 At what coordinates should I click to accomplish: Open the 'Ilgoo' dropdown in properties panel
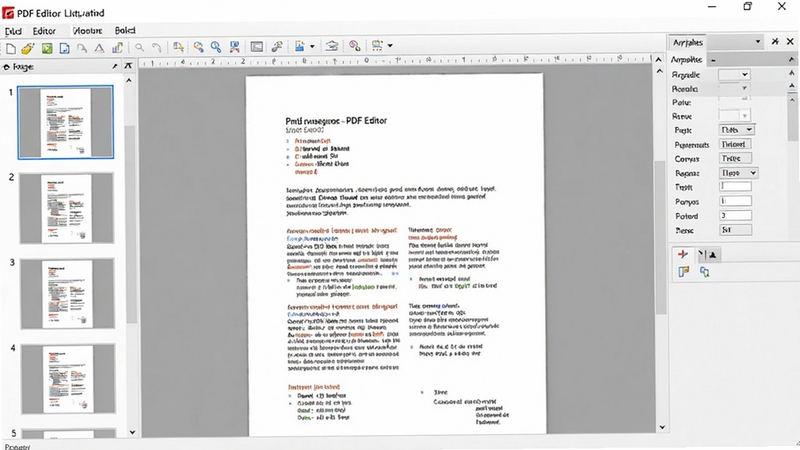click(x=739, y=173)
